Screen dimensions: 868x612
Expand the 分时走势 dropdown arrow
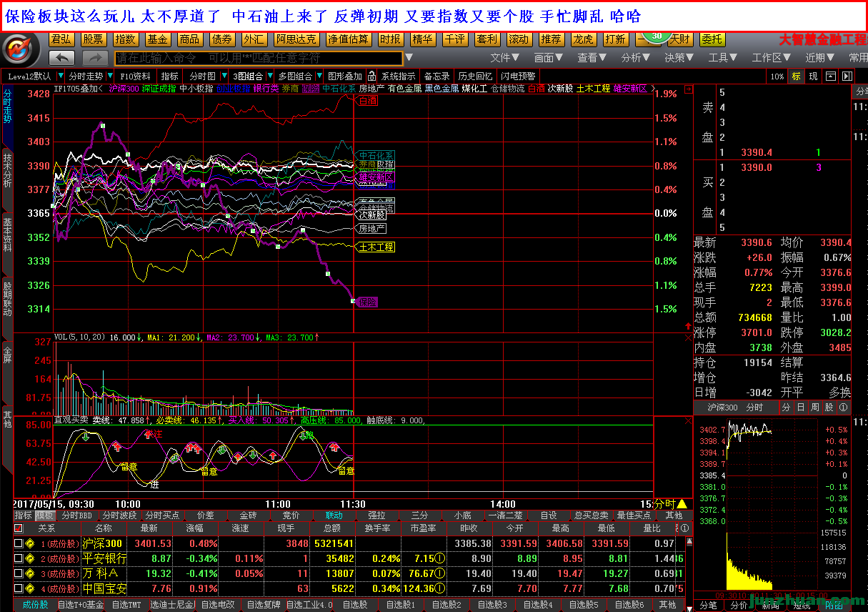point(109,76)
